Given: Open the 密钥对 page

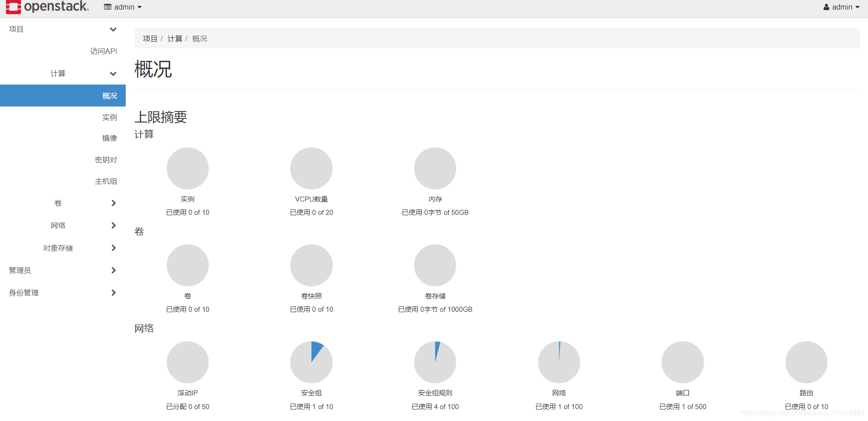Looking at the screenshot, I should tap(106, 160).
